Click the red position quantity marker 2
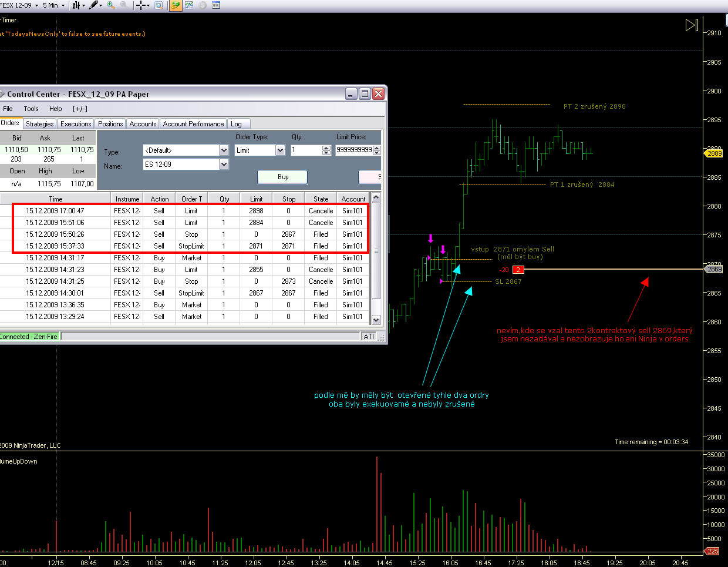This screenshot has height=567, width=728. pos(518,270)
